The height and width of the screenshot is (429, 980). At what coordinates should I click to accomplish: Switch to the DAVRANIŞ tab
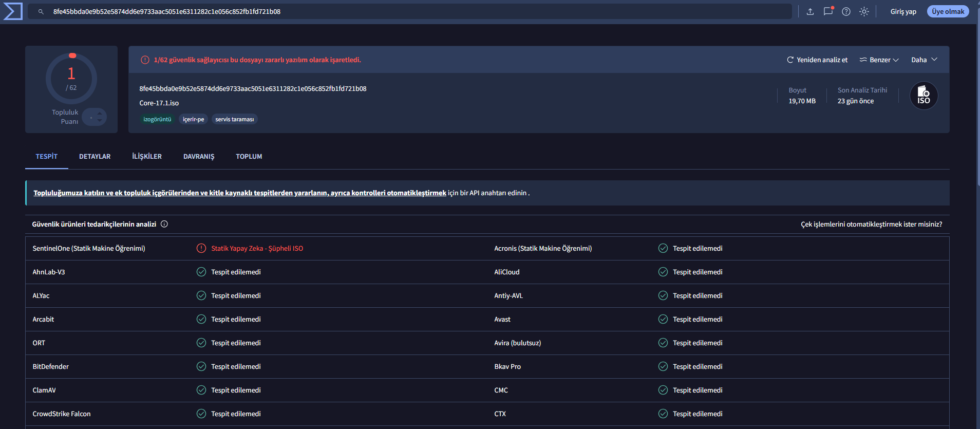click(x=199, y=156)
